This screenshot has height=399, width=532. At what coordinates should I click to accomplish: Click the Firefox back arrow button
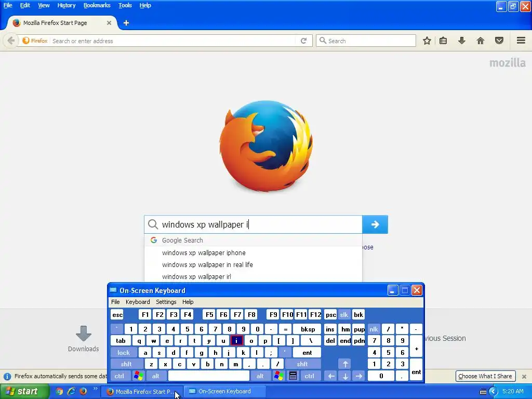point(11,41)
